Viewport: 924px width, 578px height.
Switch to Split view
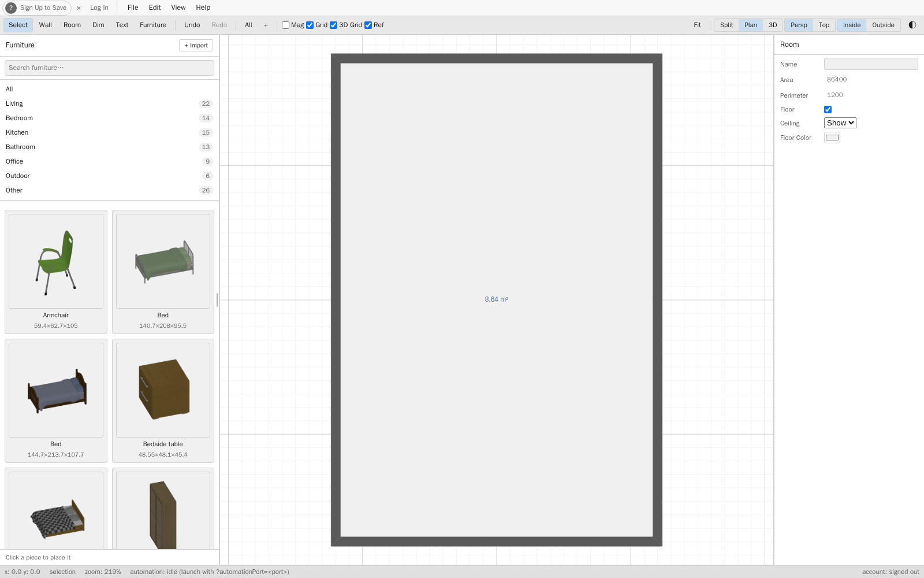[726, 25]
